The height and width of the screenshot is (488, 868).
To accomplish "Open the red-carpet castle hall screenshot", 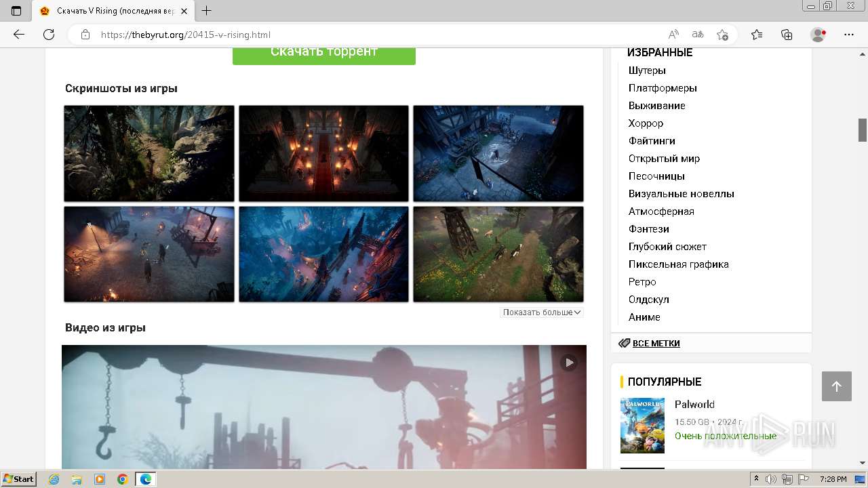I will pyautogui.click(x=323, y=153).
